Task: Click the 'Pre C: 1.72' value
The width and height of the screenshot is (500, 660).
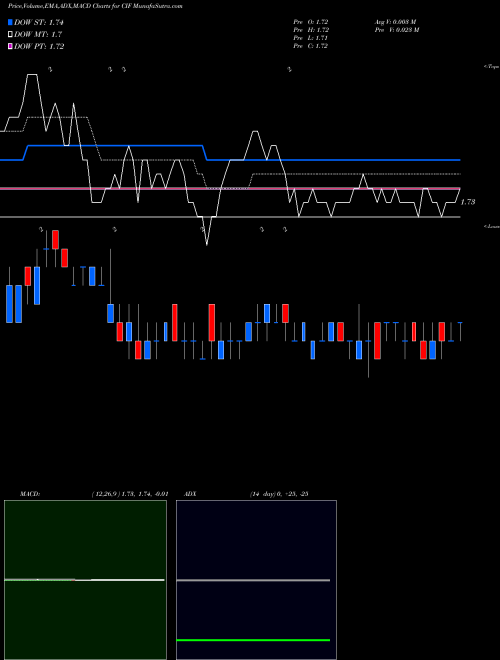Action: (x=311, y=46)
